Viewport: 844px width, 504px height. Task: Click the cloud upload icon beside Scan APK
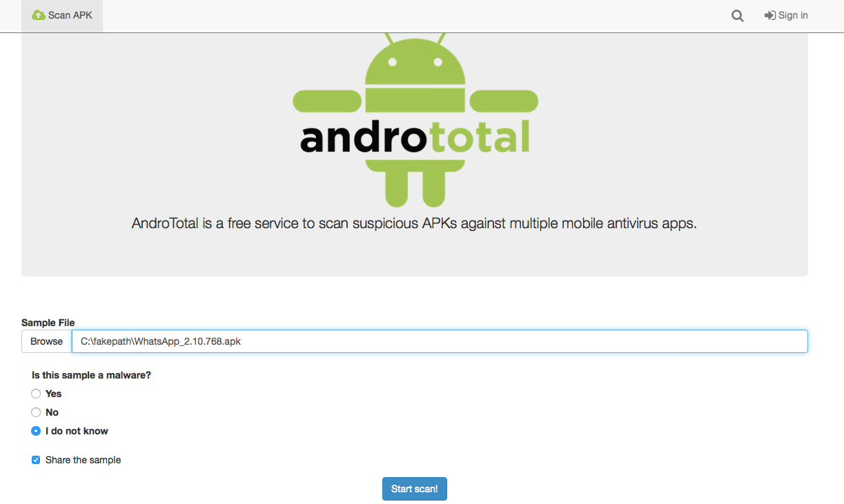(38, 15)
